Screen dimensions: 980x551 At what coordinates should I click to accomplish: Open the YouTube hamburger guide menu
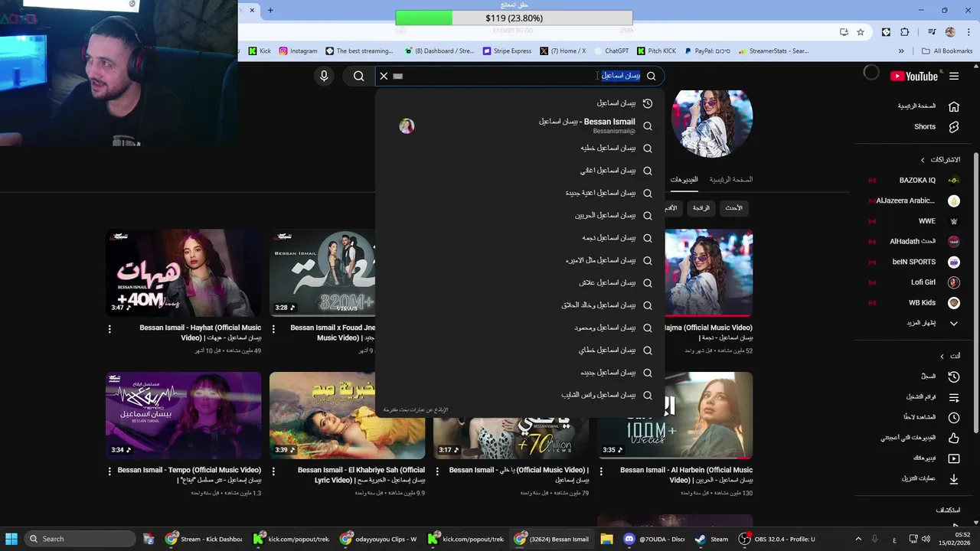pyautogui.click(x=954, y=76)
